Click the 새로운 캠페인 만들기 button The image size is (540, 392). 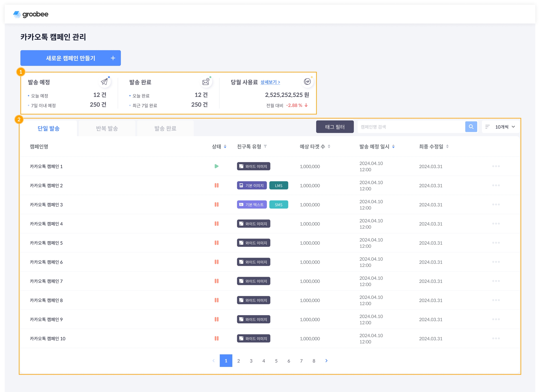point(71,58)
